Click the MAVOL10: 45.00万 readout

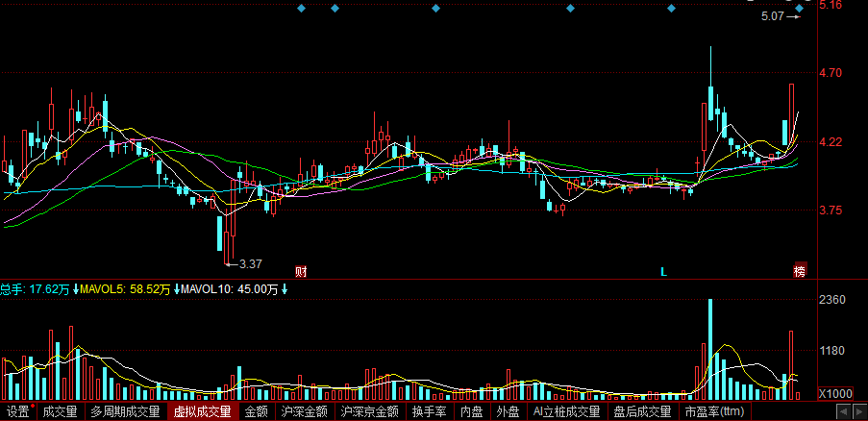tap(229, 289)
